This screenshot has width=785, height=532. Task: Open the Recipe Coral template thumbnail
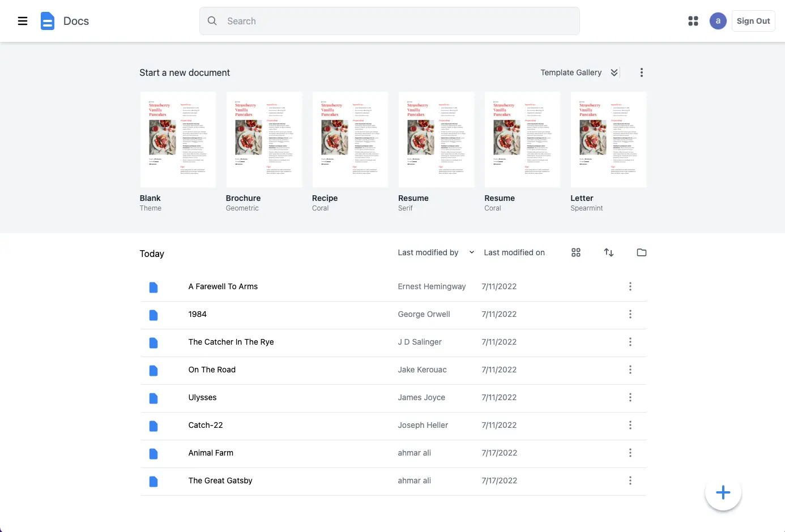pos(350,140)
